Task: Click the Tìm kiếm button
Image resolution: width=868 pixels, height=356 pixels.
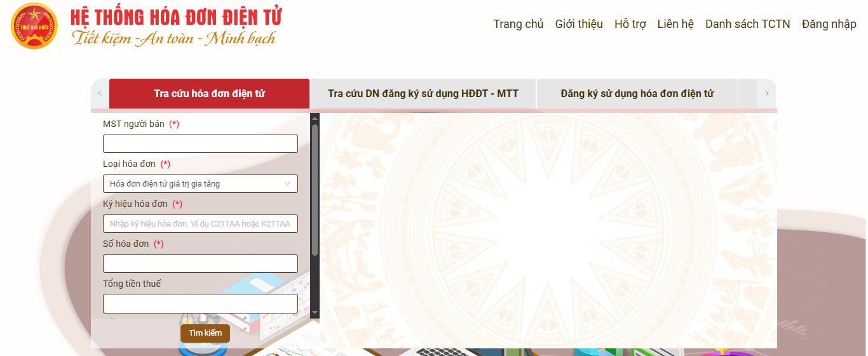Action: [x=205, y=333]
